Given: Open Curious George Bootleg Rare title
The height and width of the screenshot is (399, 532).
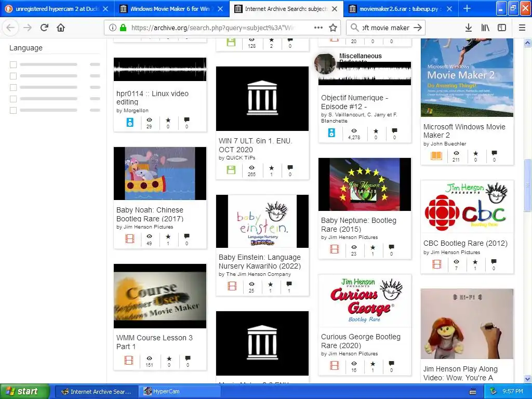Looking at the screenshot, I should [361, 341].
